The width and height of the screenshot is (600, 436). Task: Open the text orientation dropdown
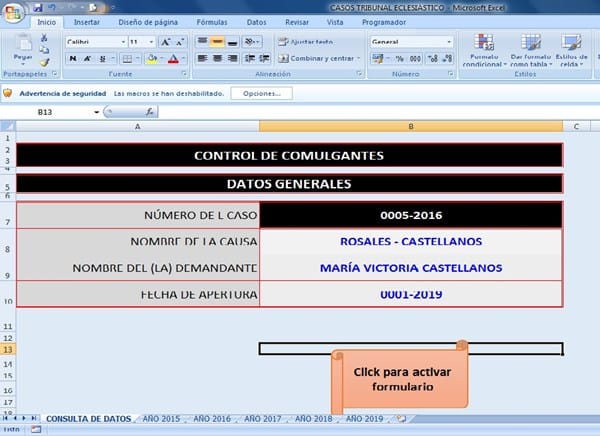[253, 41]
